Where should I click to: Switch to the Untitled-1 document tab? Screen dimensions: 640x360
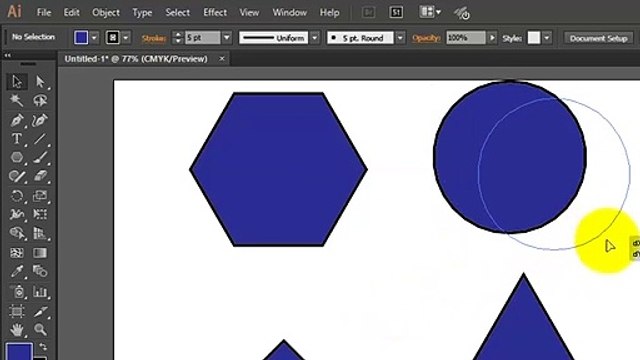click(136, 59)
